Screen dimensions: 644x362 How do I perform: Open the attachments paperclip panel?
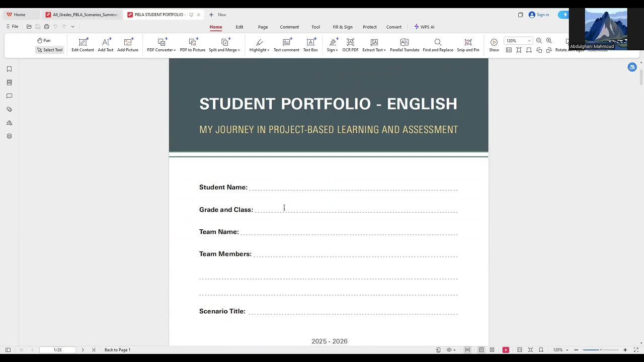(9, 109)
